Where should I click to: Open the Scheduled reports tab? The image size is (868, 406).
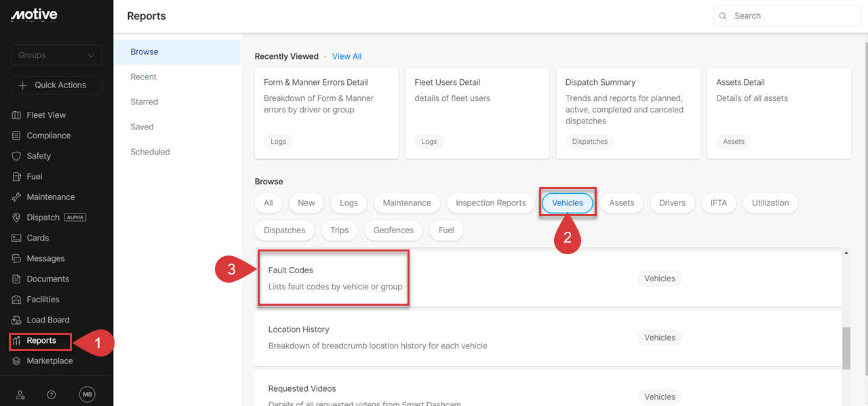150,152
